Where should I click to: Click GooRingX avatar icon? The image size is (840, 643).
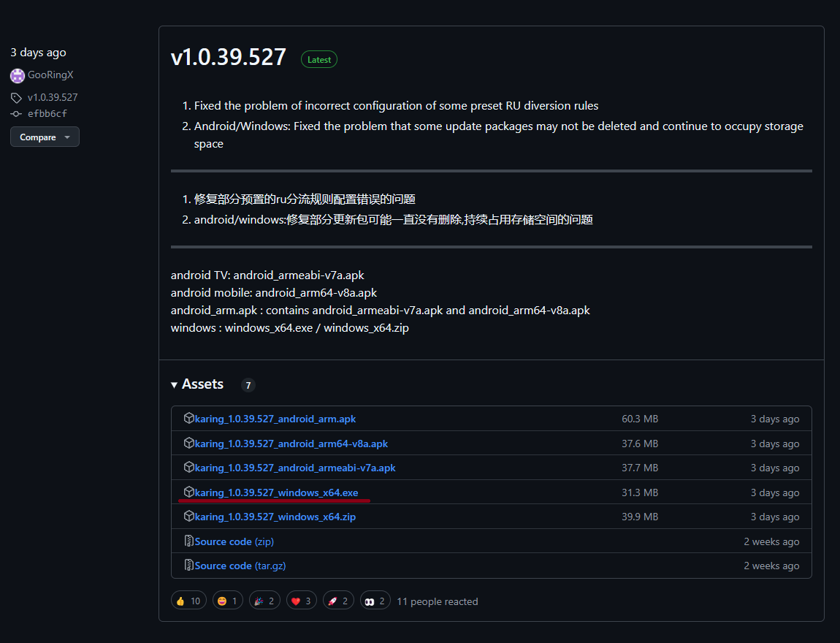18,75
